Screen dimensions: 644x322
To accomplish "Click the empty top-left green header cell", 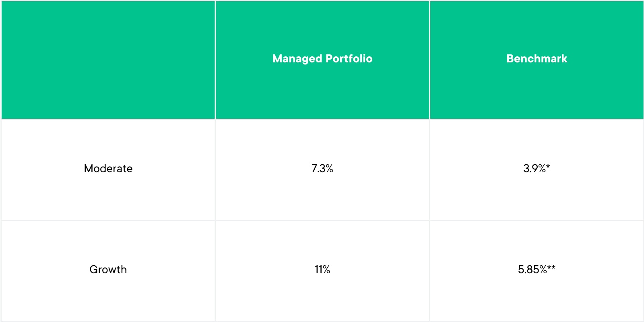I will pos(108,60).
